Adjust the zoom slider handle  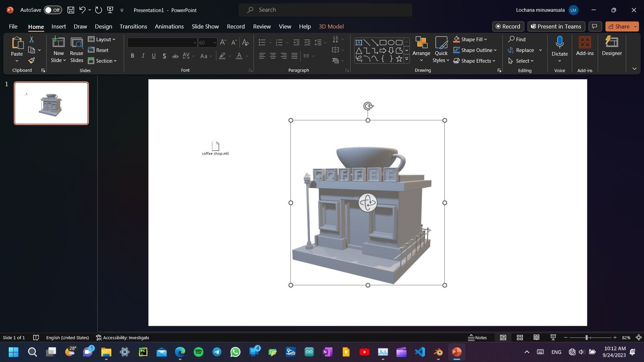click(x=586, y=338)
